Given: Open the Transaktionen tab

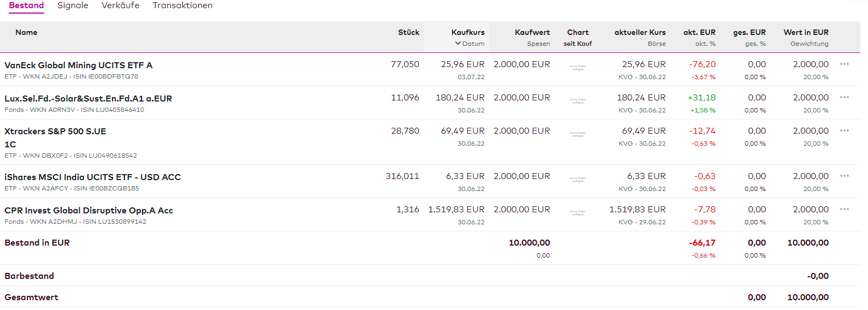Looking at the screenshot, I should click(182, 5).
